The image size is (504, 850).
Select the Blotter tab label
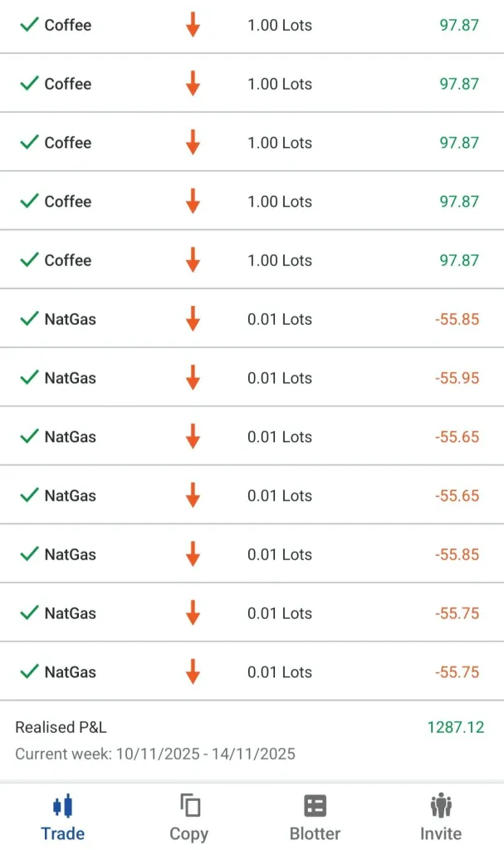coord(315,833)
